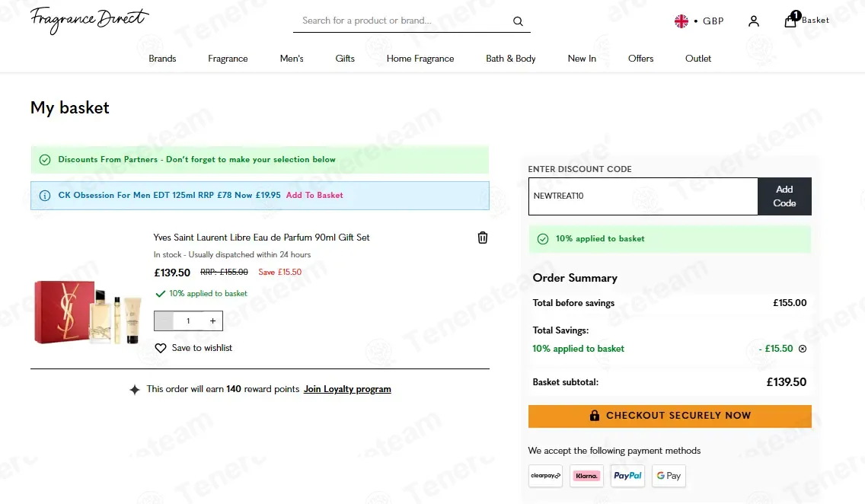Image resolution: width=865 pixels, height=504 pixels.
Task: Open the Home Fragrance menu
Action: (x=420, y=59)
